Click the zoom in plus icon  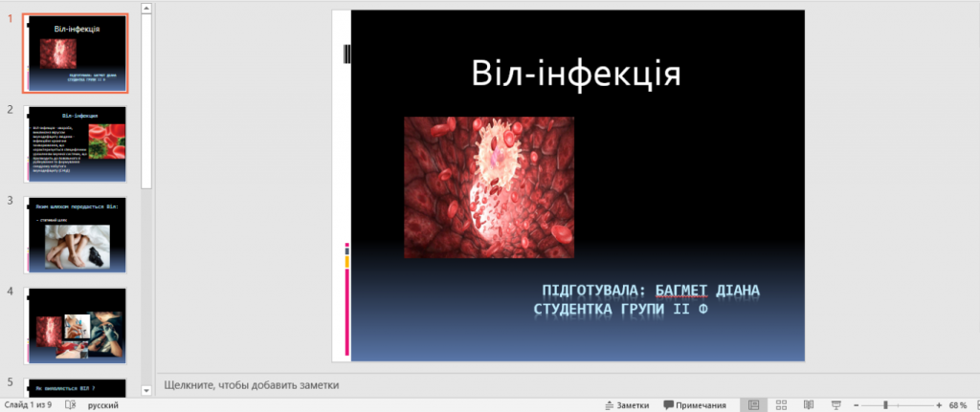point(937,405)
